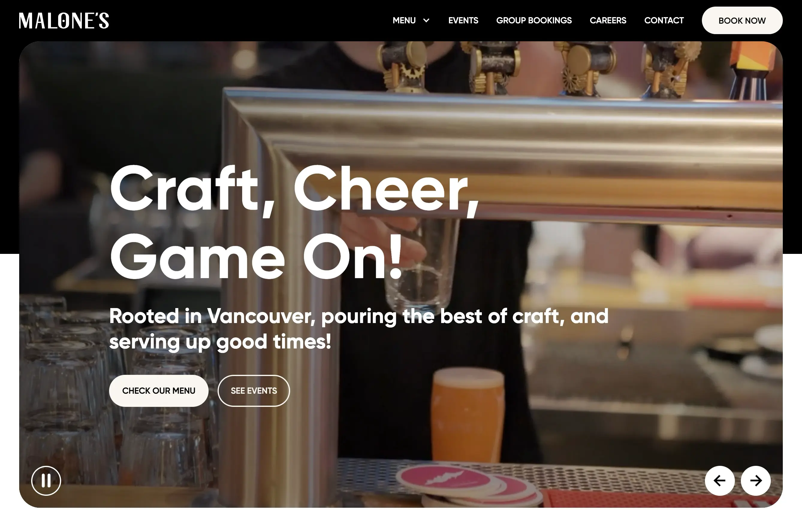Click the Malone's logo
The image size is (802, 532).
tap(64, 20)
